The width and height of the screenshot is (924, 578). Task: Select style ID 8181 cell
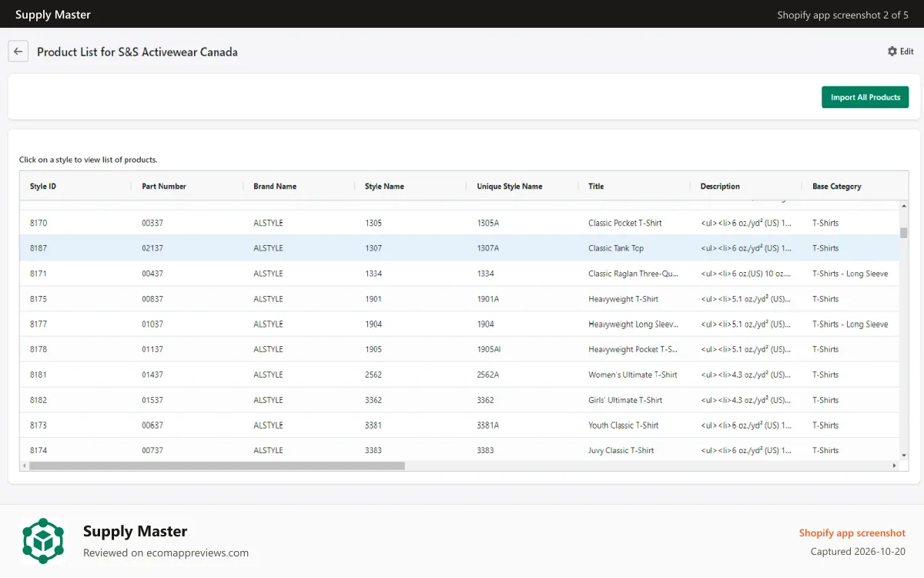38,375
